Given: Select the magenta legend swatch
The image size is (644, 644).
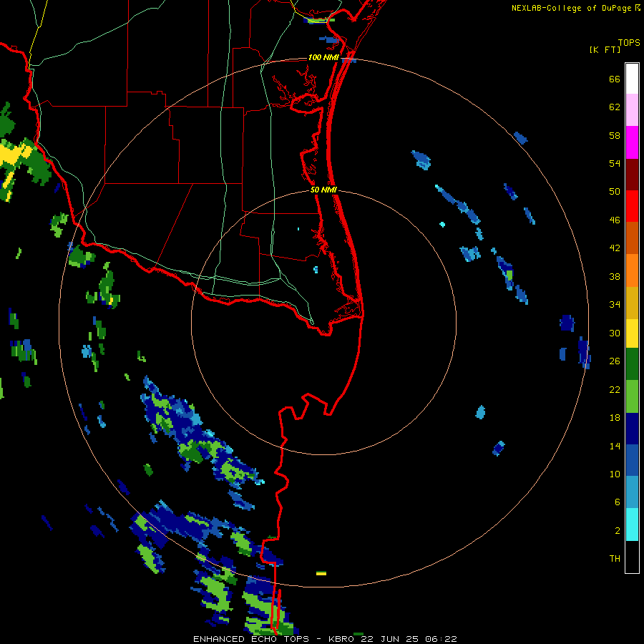Looking at the screenshot, I should pos(632,142).
